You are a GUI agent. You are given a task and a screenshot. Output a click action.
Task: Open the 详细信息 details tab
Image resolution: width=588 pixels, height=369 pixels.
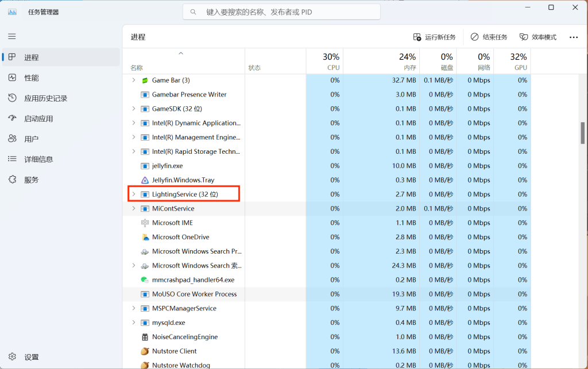click(61, 159)
